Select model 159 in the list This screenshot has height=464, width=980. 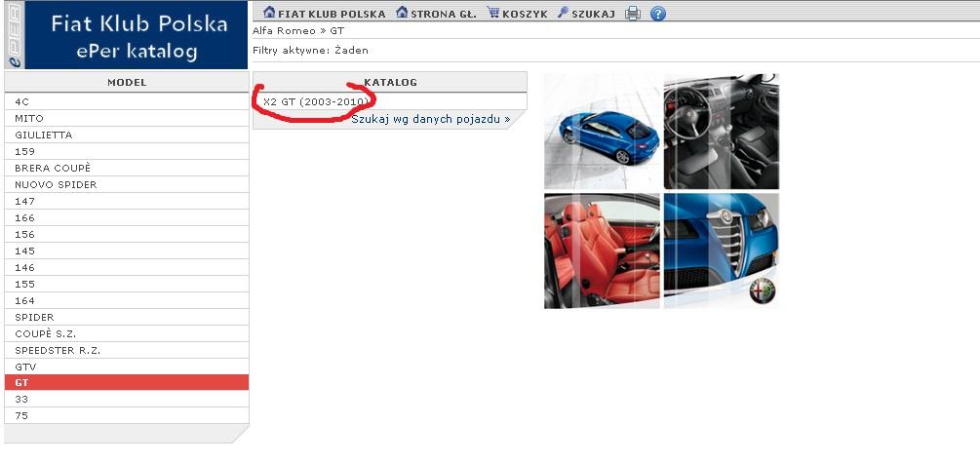point(127,151)
